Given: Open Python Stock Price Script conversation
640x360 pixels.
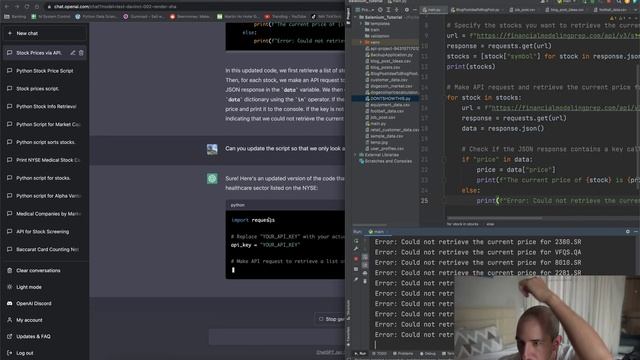Looking at the screenshot, I should (x=44, y=71).
